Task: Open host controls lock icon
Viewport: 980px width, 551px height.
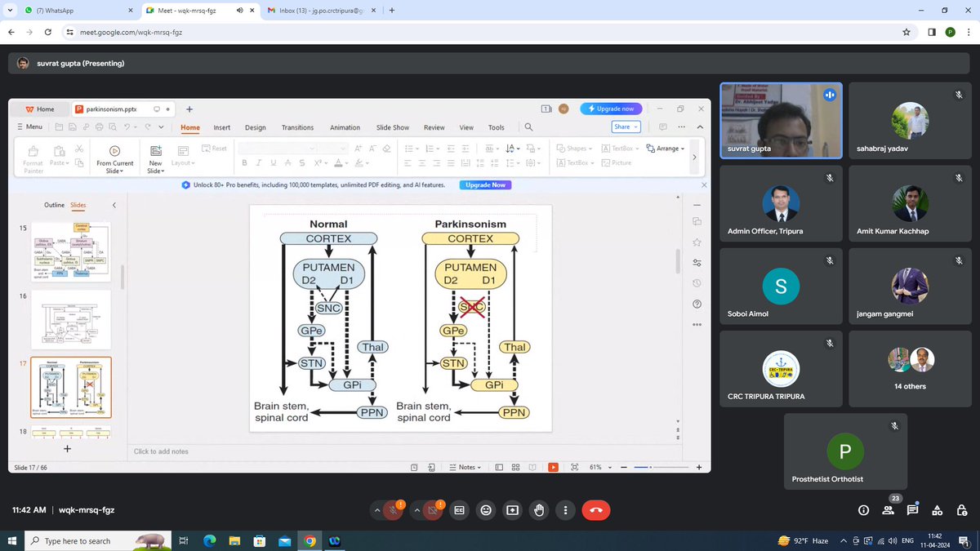Action: [x=961, y=510]
